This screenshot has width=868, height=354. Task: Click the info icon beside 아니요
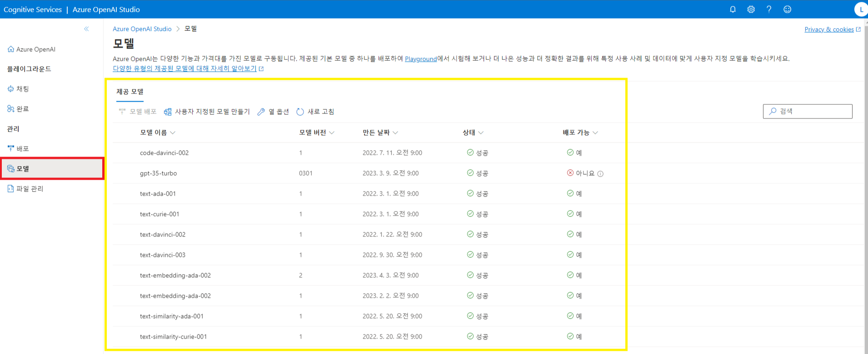(600, 174)
